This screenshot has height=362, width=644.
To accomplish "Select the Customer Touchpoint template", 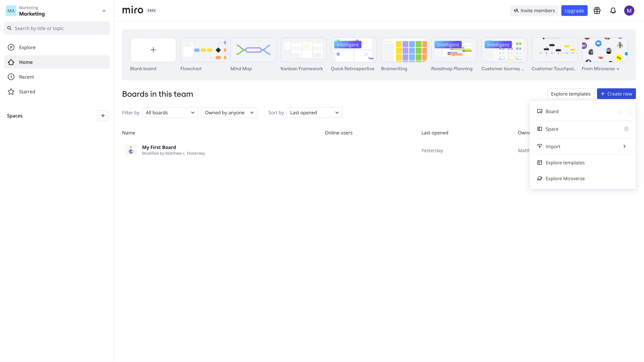I will tap(554, 50).
